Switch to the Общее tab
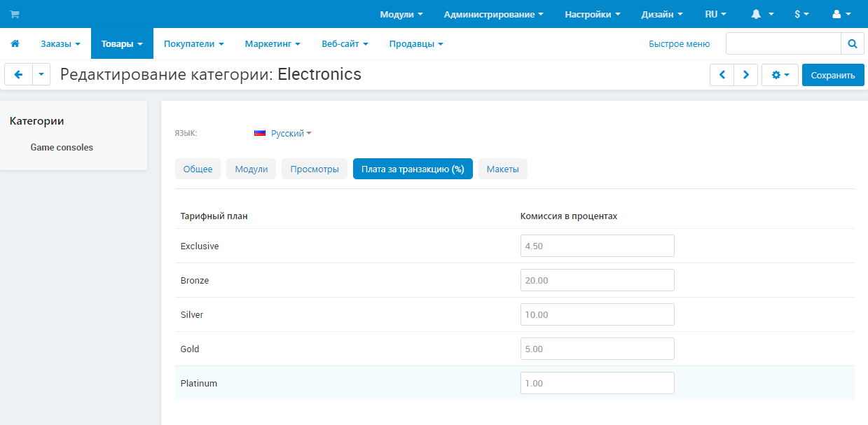The image size is (868, 425). pos(198,169)
